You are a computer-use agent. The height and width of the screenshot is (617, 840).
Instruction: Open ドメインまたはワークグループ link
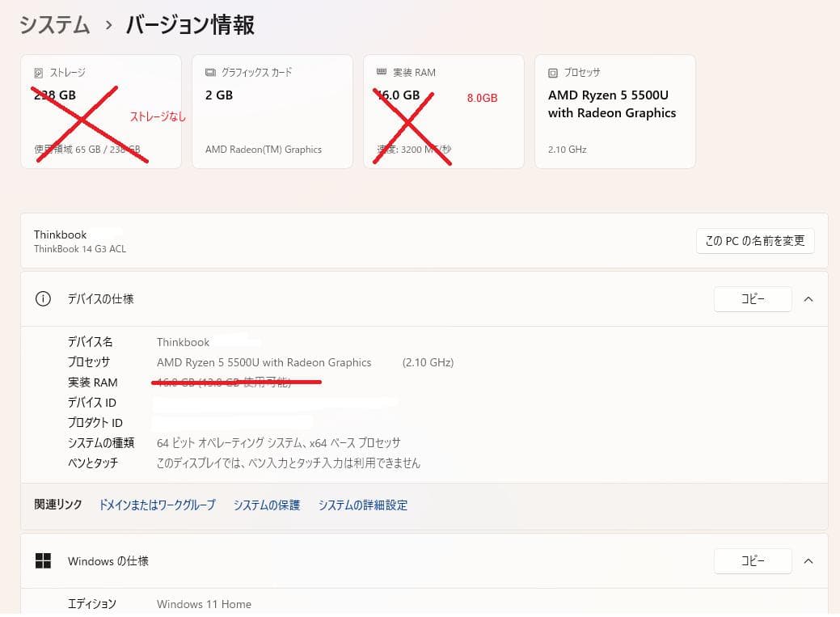[x=157, y=505]
